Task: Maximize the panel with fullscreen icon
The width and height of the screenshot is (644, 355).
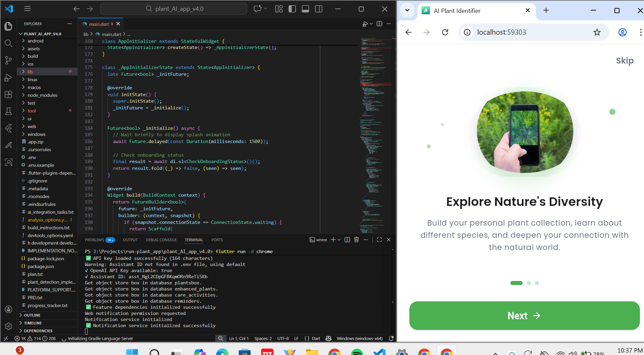Action: 379,239
